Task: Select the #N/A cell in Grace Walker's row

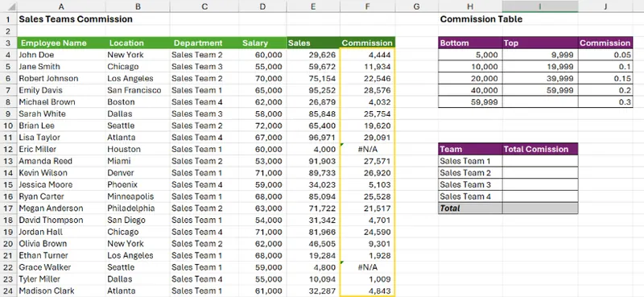Action: click(x=367, y=267)
